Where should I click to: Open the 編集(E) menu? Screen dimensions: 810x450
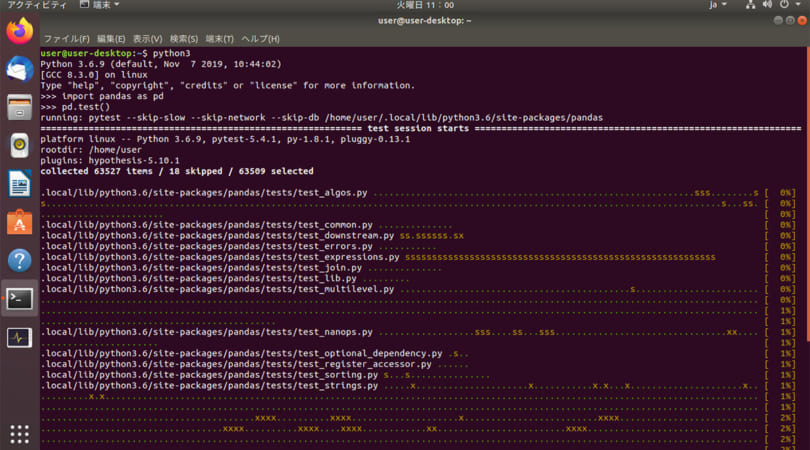[111, 39]
